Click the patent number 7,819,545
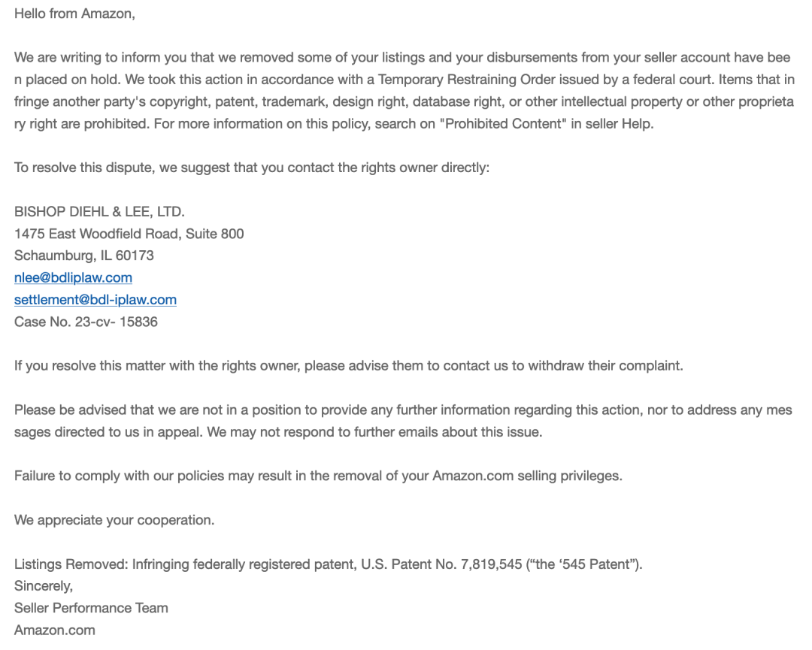The height and width of the screenshot is (650, 812). (x=491, y=564)
